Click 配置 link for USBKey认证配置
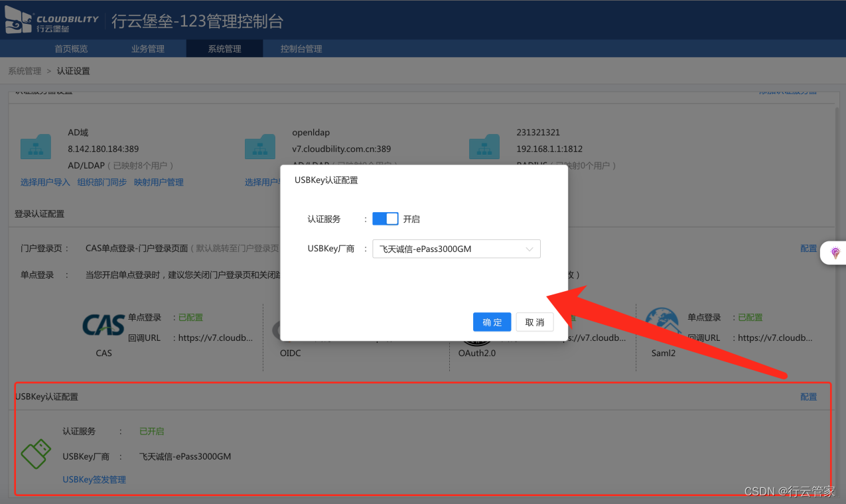The width and height of the screenshot is (846, 504). coord(809,397)
